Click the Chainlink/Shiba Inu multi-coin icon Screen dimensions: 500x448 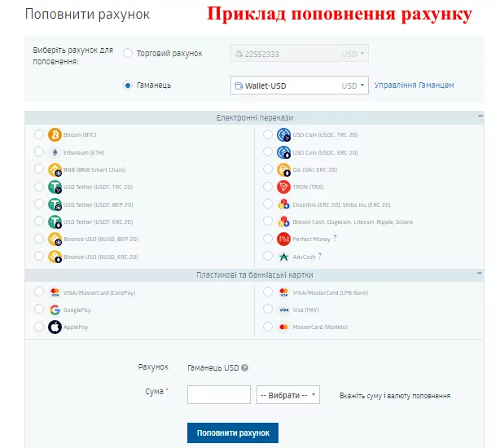pyautogui.click(x=283, y=204)
